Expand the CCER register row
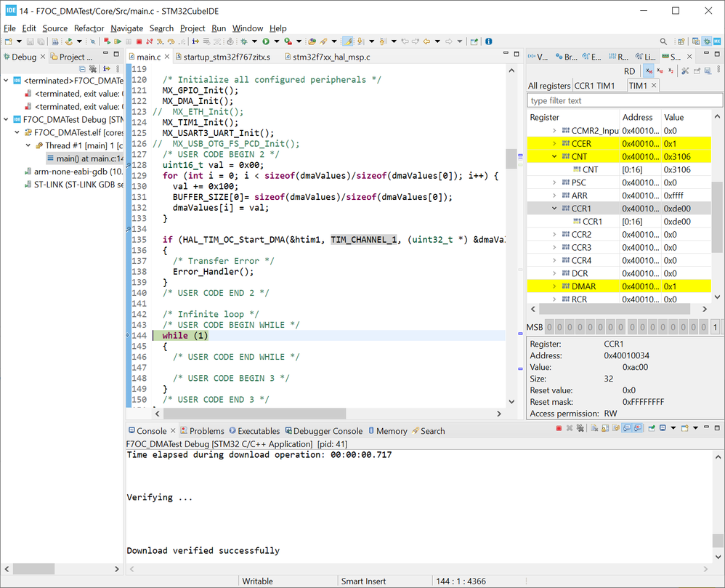 point(554,143)
